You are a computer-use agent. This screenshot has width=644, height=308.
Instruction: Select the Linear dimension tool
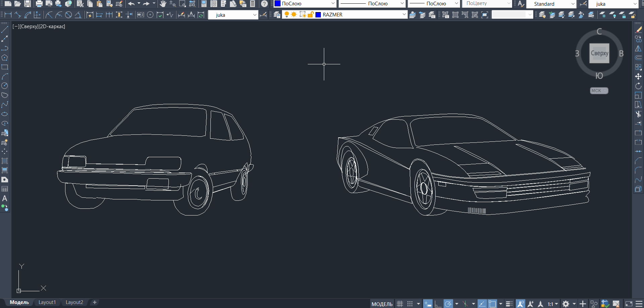(8, 15)
